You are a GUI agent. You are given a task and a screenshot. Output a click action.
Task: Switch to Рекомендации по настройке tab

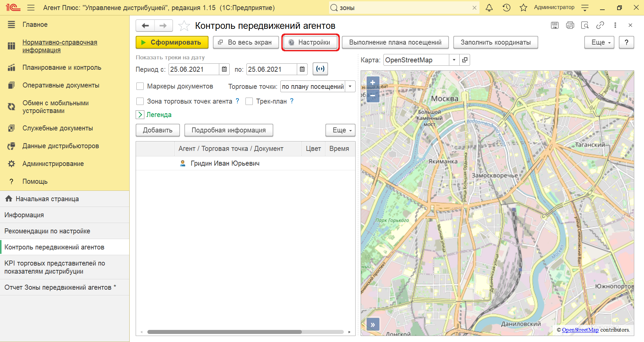coord(64,231)
